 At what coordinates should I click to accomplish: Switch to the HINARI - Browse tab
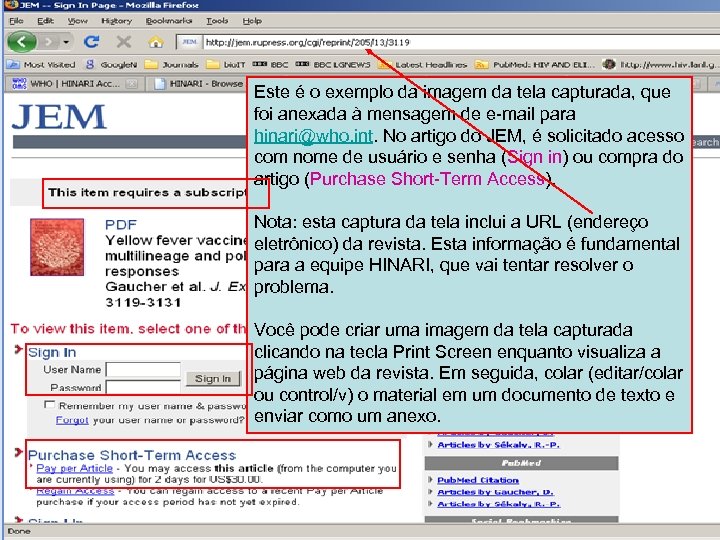[198, 84]
